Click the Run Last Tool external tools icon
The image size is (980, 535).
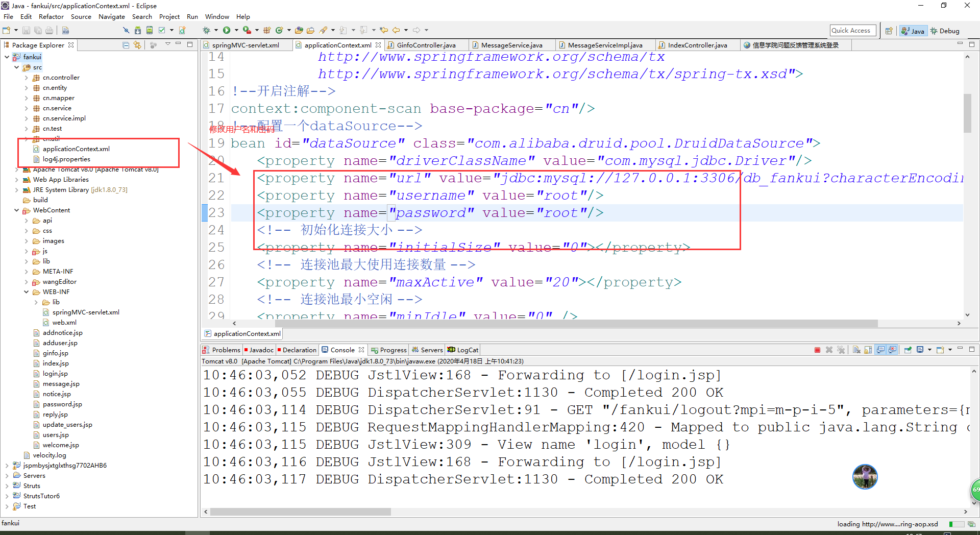point(247,31)
